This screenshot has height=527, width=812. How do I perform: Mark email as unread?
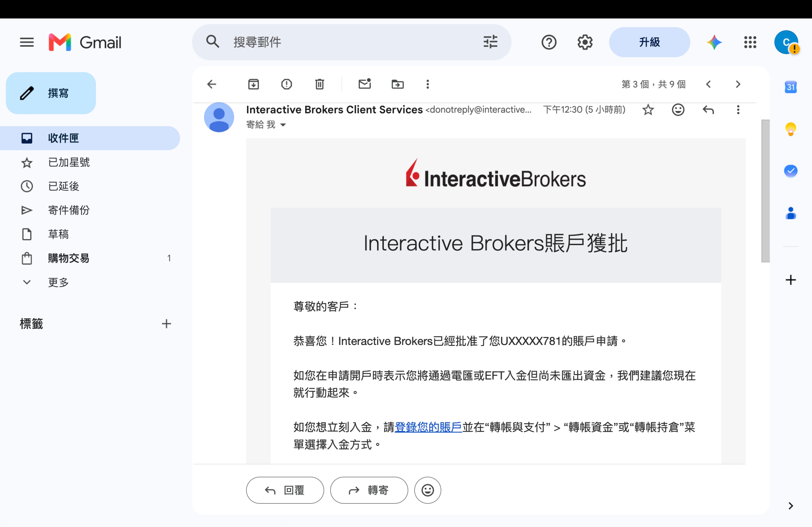pyautogui.click(x=365, y=84)
